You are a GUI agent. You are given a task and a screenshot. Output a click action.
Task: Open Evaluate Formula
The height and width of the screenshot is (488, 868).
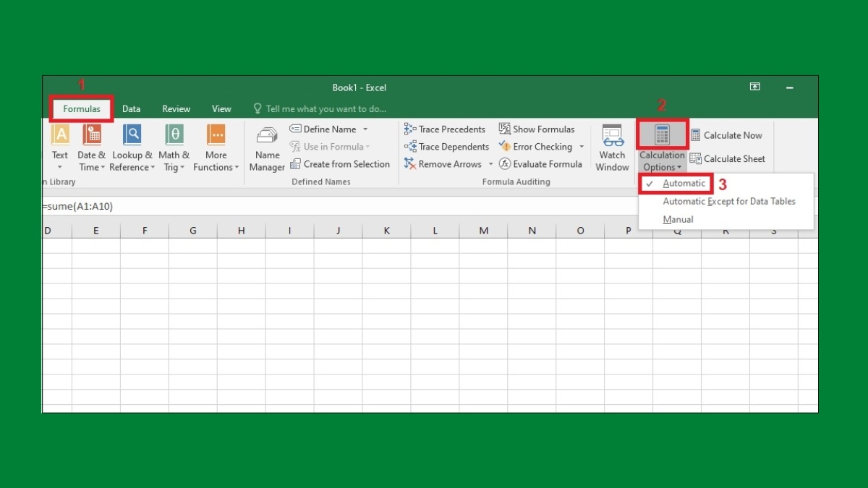coord(540,164)
